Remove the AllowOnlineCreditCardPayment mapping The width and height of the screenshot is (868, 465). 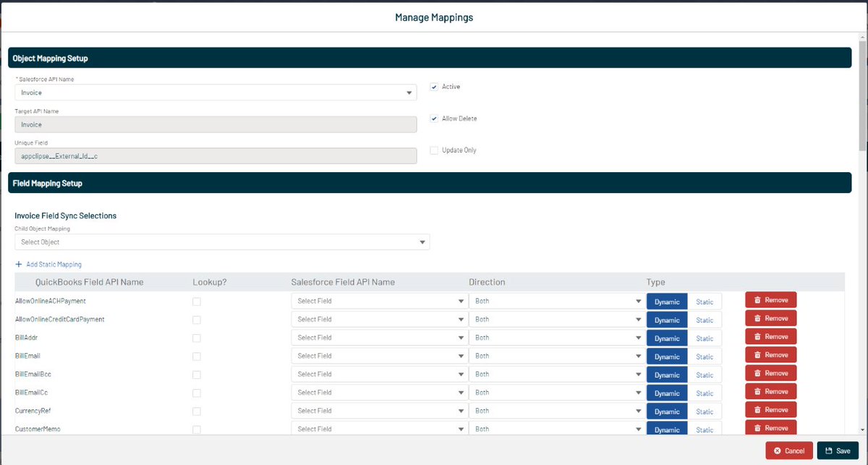pos(771,318)
